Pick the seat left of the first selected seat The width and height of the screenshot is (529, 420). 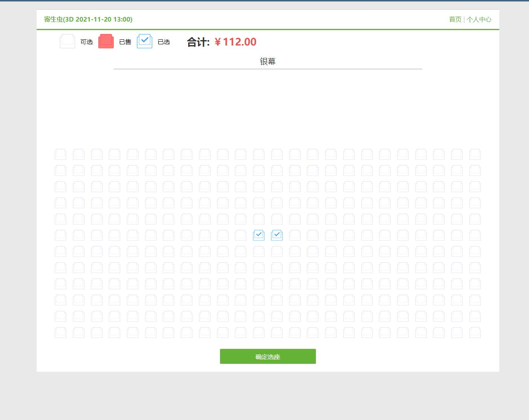coord(241,235)
